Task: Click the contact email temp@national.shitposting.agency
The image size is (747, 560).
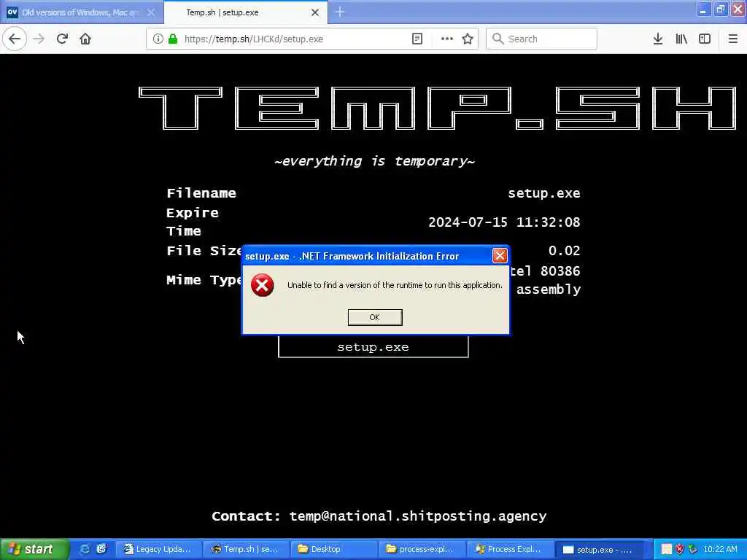Action: click(418, 516)
